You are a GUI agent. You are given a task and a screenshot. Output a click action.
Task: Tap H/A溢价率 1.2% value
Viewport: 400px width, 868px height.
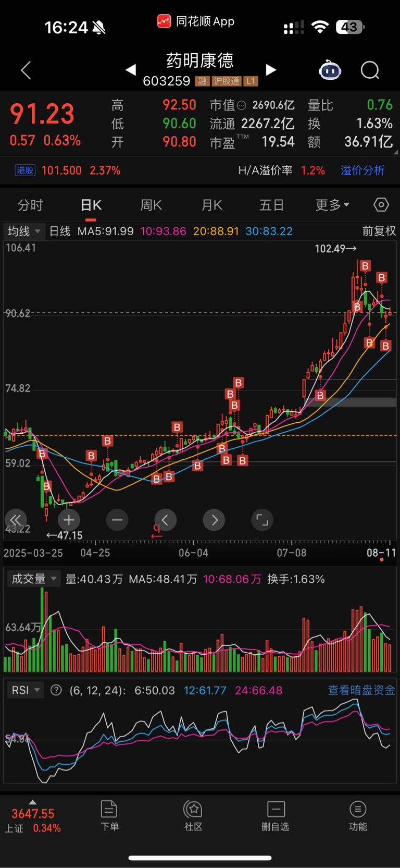[x=313, y=170]
